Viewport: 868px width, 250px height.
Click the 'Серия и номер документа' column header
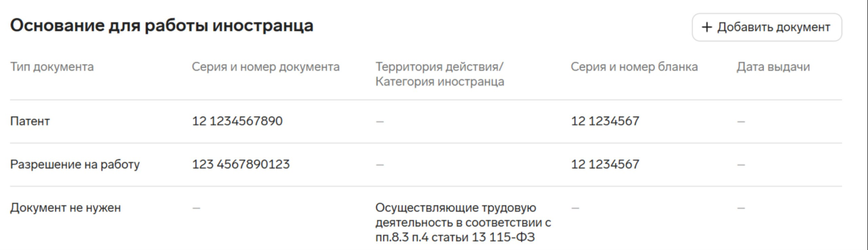pyautogui.click(x=266, y=67)
